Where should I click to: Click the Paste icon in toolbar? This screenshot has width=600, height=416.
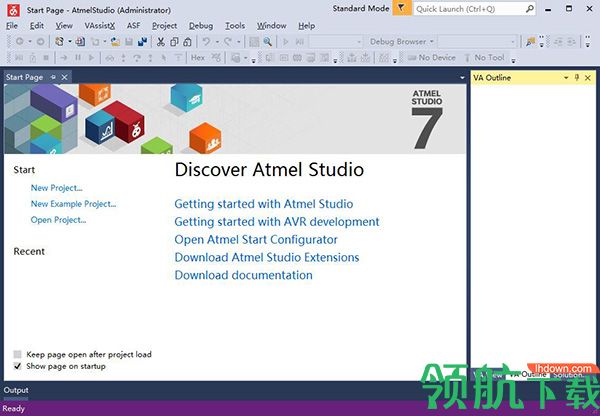pos(187,41)
